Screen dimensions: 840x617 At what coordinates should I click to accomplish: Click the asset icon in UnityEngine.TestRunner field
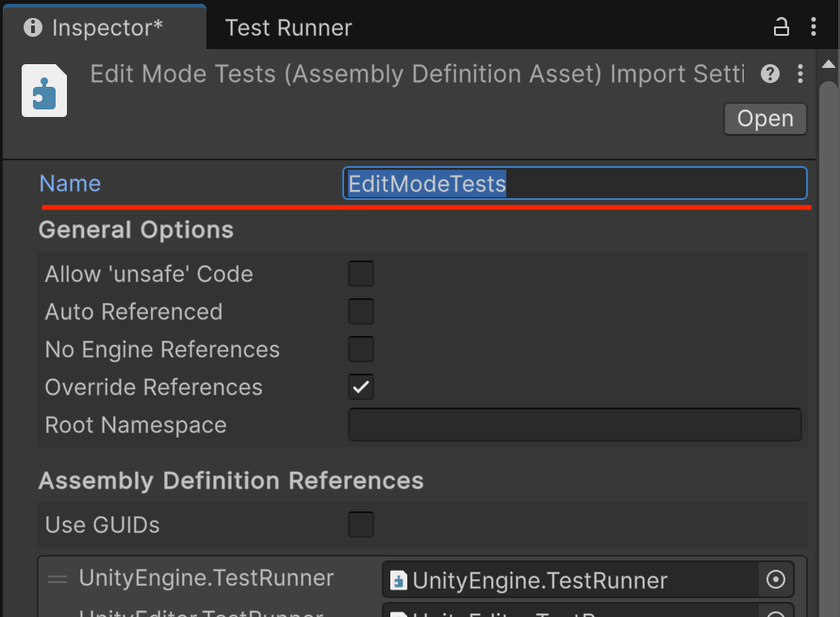click(x=399, y=580)
